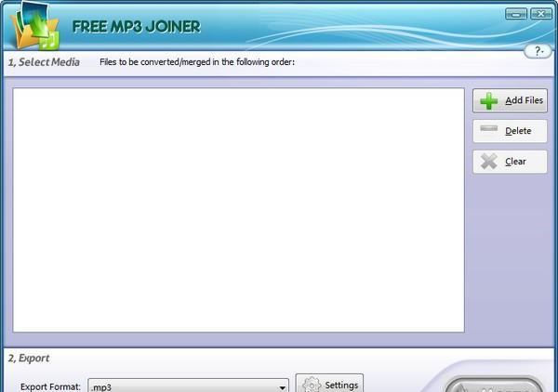The height and width of the screenshot is (392, 558).
Task: Minimize the Free MP3 Joiner window
Action: [516, 14]
